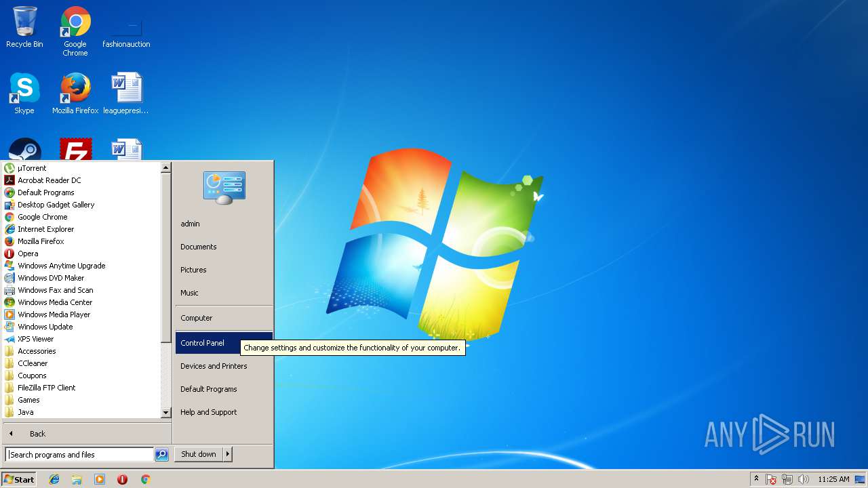Open the Mozilla Firefox desktop shortcut
The height and width of the screenshot is (488, 868).
click(x=75, y=94)
